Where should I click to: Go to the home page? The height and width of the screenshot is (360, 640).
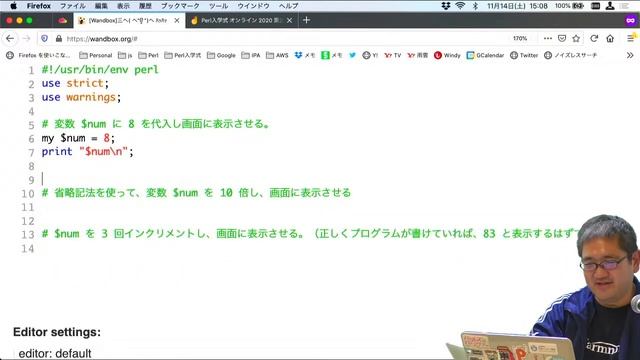tap(610, 38)
